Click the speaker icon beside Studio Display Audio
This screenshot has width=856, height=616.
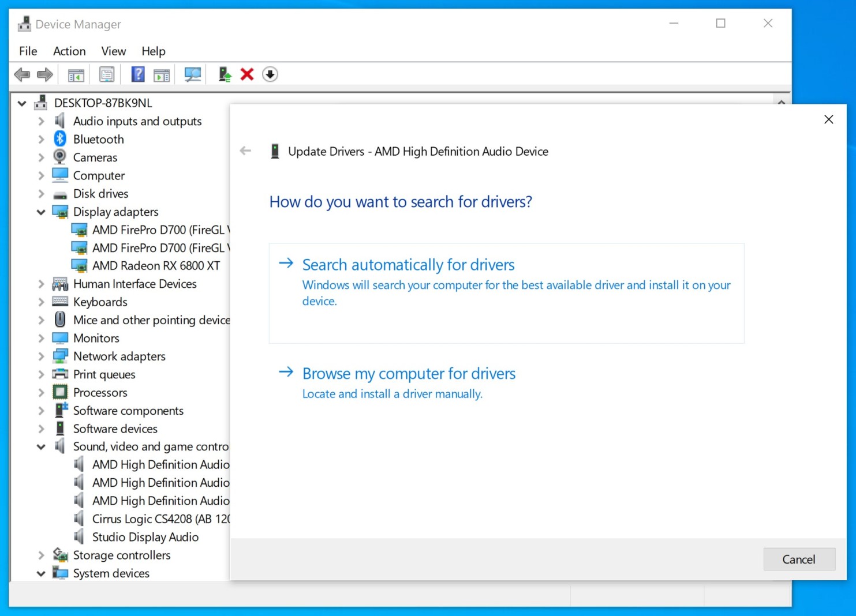[x=79, y=537]
